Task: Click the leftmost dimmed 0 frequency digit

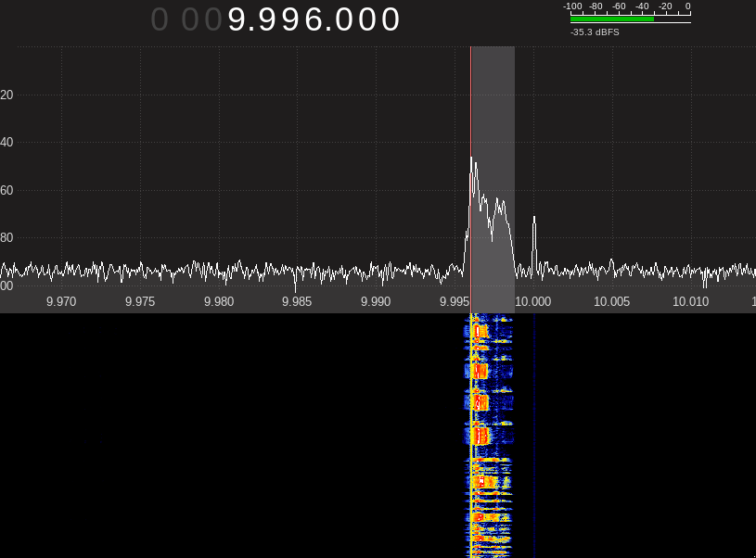Action: tap(160, 19)
